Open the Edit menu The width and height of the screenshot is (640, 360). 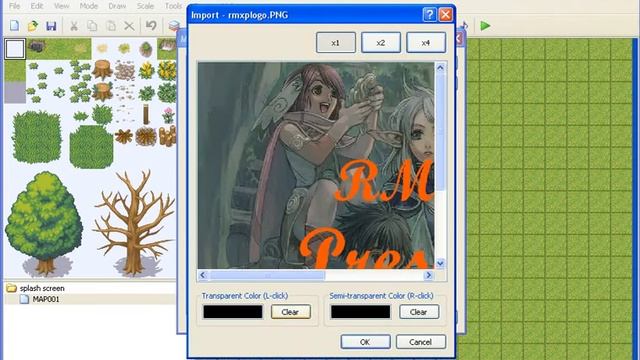[x=37, y=6]
